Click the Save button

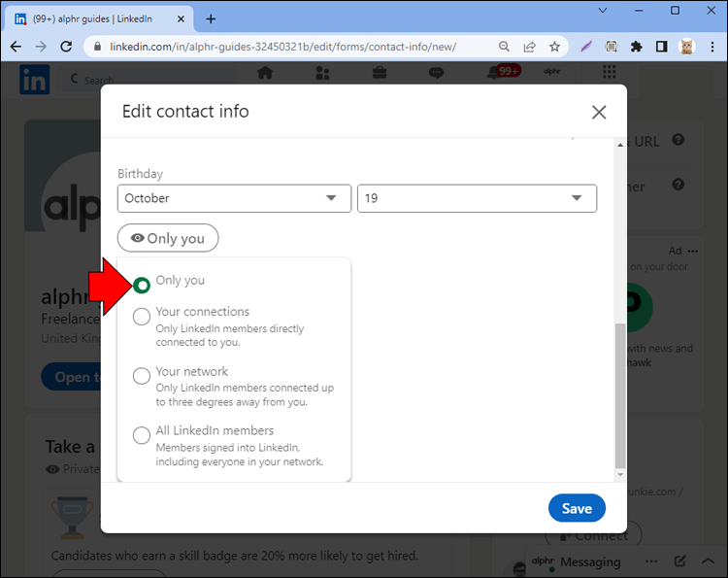pyautogui.click(x=577, y=508)
